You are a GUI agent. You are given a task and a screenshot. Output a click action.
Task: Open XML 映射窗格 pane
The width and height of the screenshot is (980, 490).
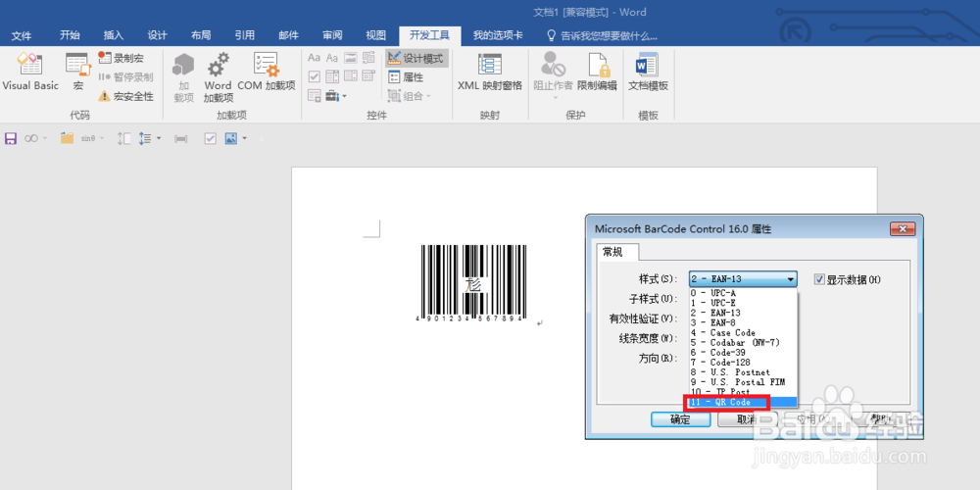[x=490, y=72]
